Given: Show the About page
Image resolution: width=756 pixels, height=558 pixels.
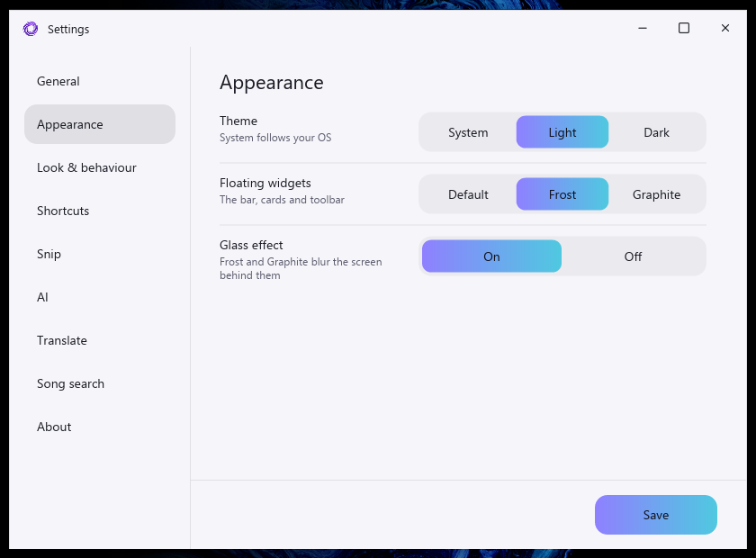Looking at the screenshot, I should [x=100, y=427].
